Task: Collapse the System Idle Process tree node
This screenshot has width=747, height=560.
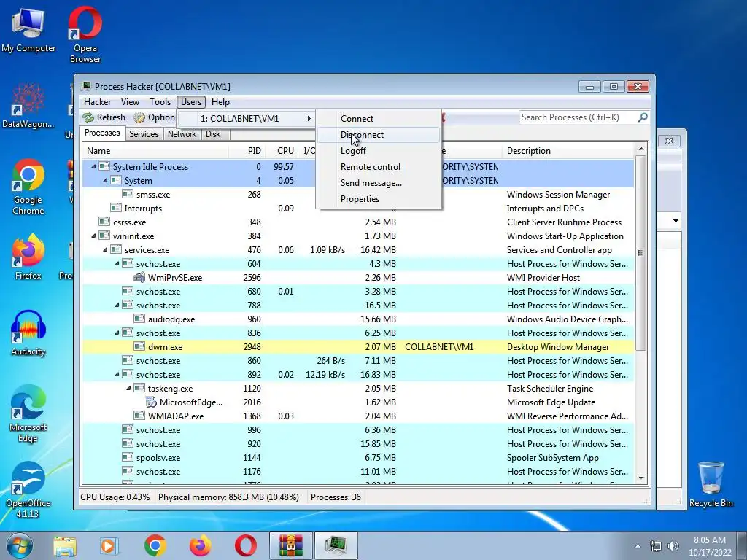Action: (93, 167)
